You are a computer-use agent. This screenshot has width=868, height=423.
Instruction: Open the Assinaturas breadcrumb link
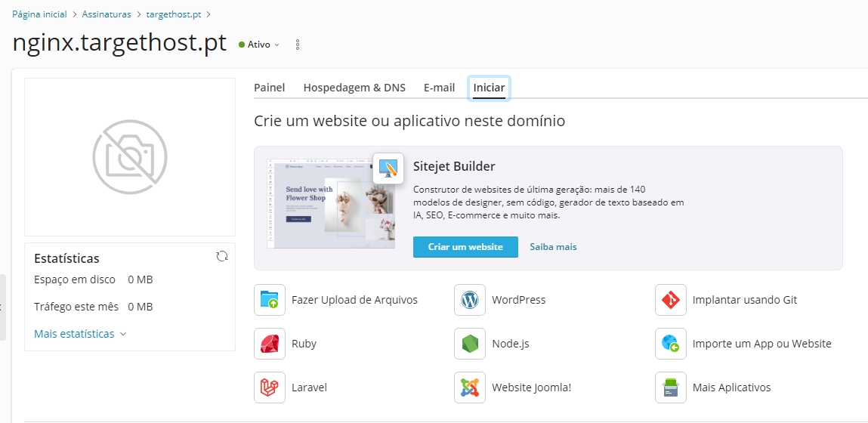(107, 14)
